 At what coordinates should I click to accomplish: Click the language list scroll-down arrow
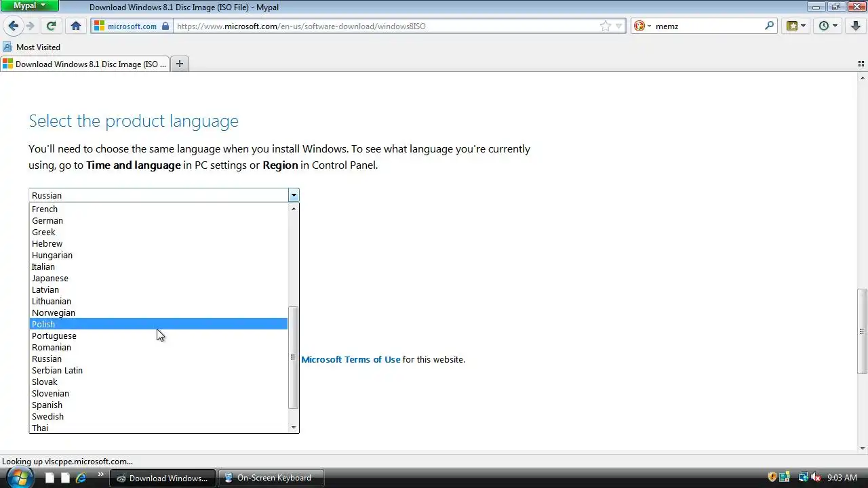[x=293, y=427]
